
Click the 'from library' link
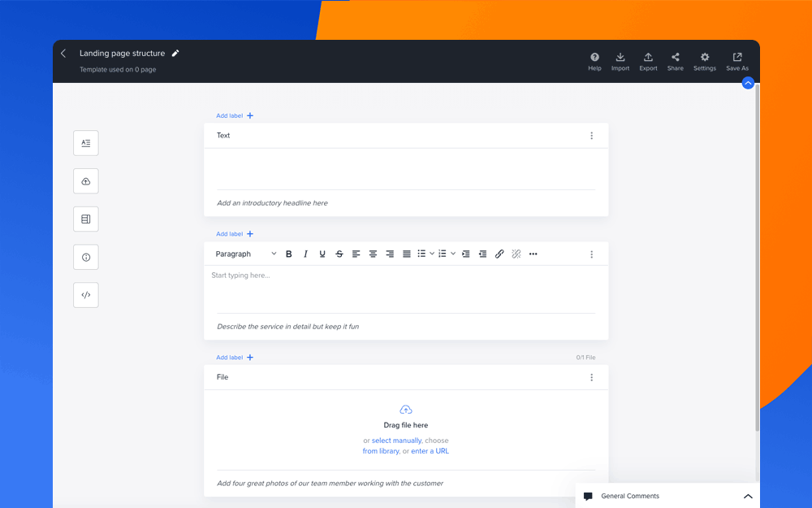381,451
